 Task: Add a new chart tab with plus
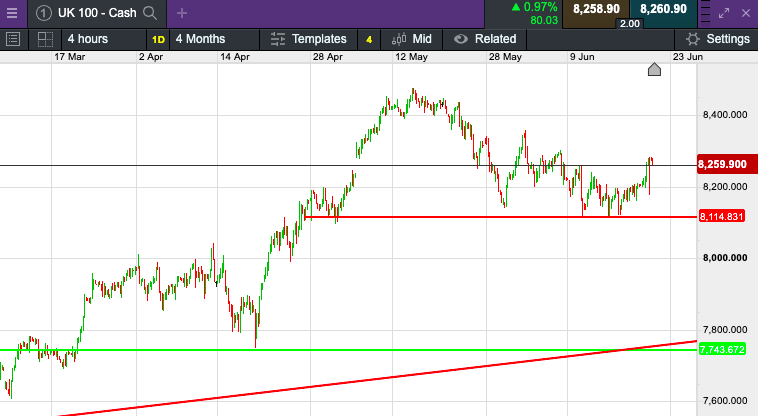pos(182,13)
